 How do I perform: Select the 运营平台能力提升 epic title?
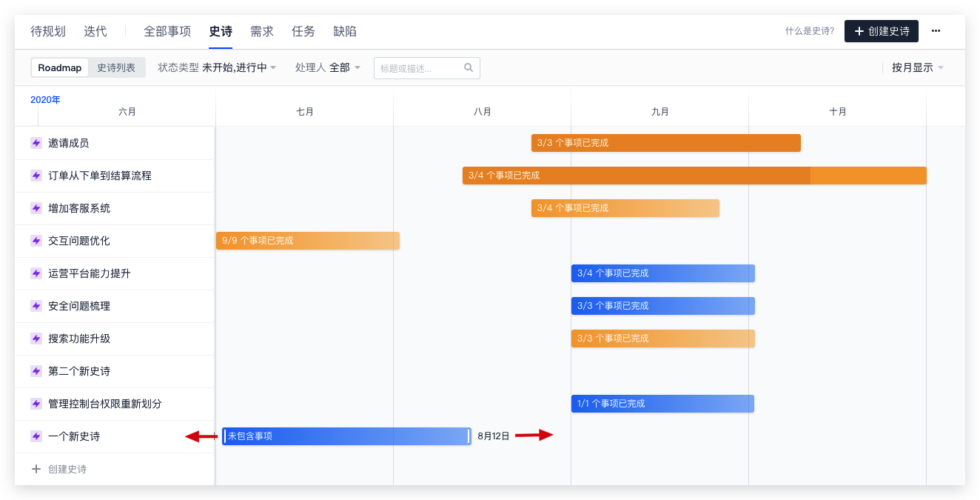tap(90, 273)
